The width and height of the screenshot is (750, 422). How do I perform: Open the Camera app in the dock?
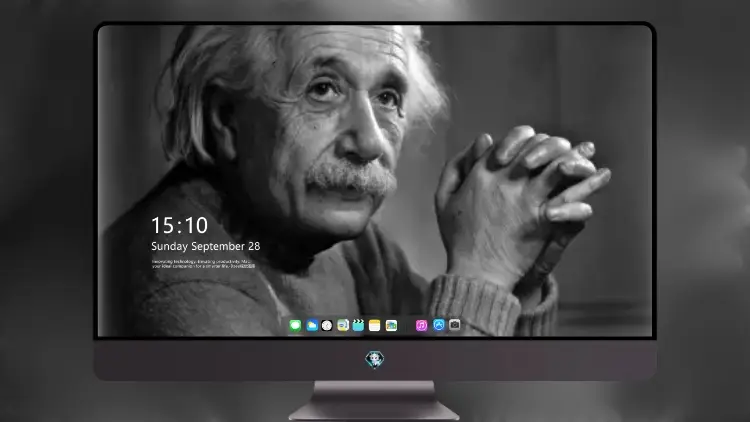(x=454, y=325)
